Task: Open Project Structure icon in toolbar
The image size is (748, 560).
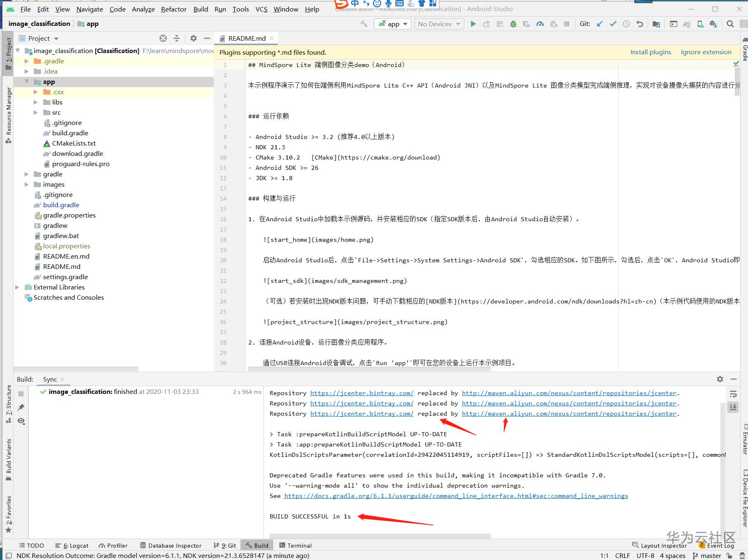Action: (656, 24)
